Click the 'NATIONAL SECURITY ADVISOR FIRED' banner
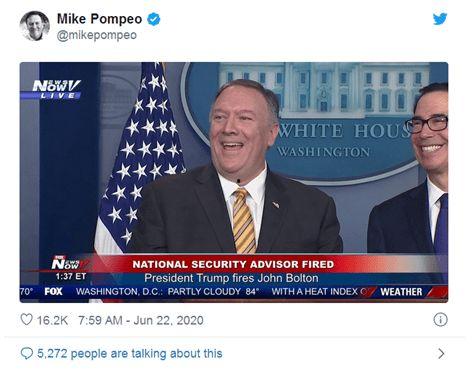The image size is (476, 371). 233,264
